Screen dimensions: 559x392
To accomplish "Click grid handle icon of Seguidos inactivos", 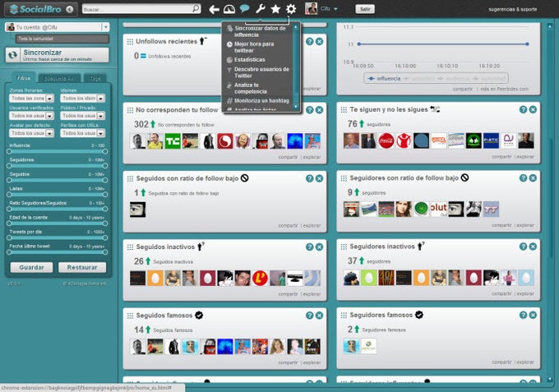I will [x=130, y=247].
